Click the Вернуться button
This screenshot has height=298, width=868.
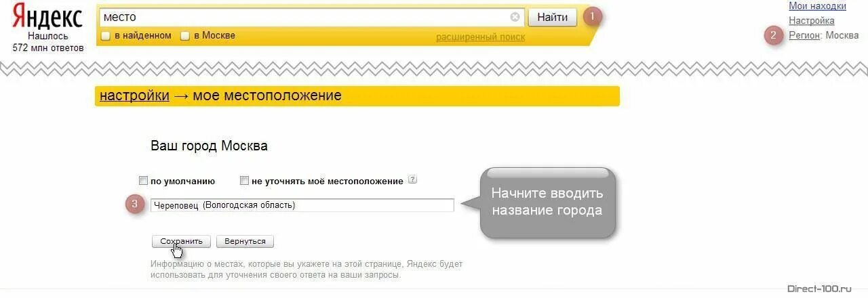(245, 241)
